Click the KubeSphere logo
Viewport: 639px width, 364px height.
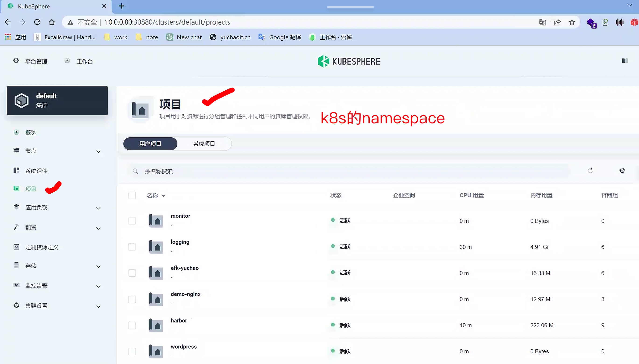(349, 61)
